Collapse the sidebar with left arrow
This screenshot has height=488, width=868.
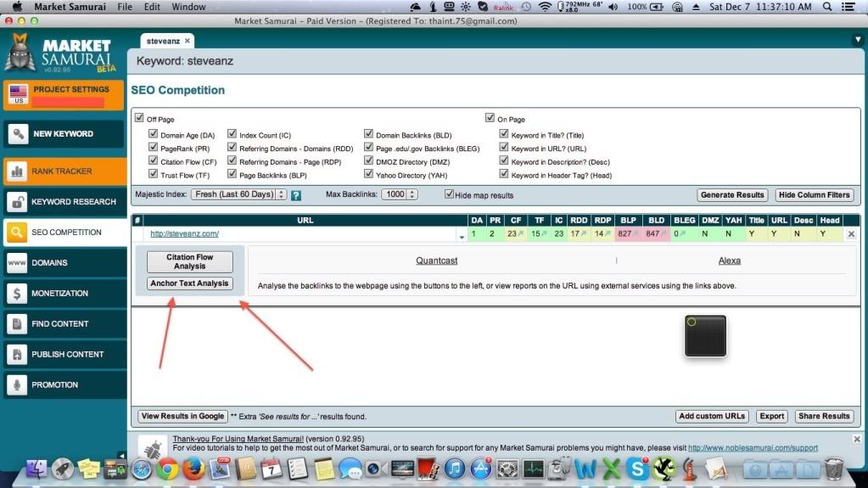click(x=122, y=455)
